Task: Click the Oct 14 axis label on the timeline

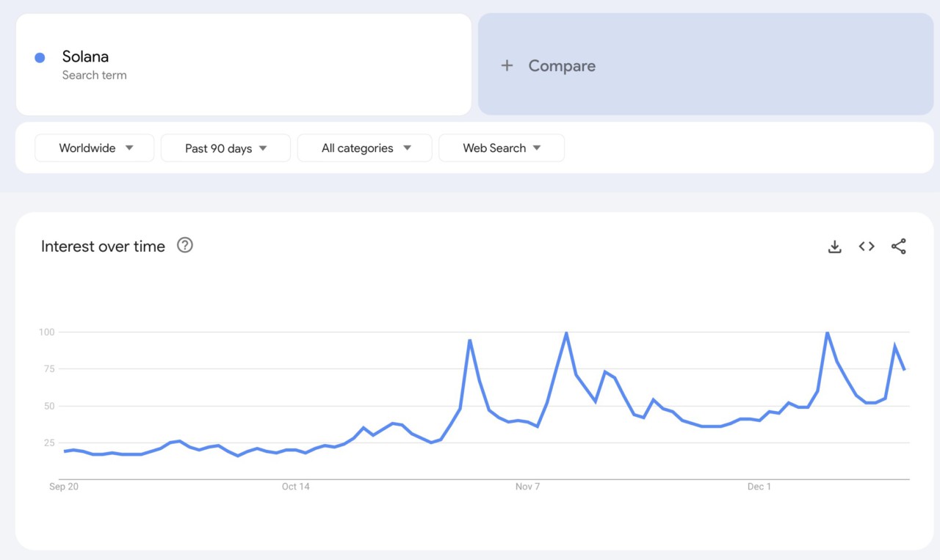Action: coord(295,486)
